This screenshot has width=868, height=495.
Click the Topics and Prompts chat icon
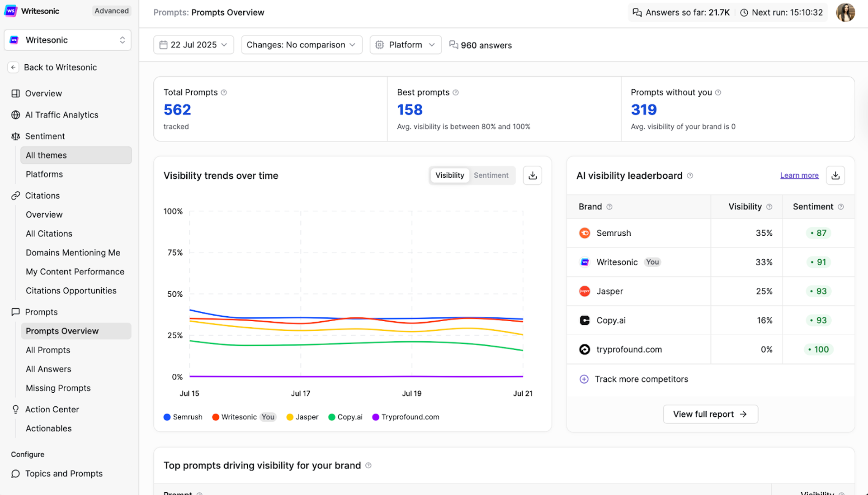(x=16, y=474)
